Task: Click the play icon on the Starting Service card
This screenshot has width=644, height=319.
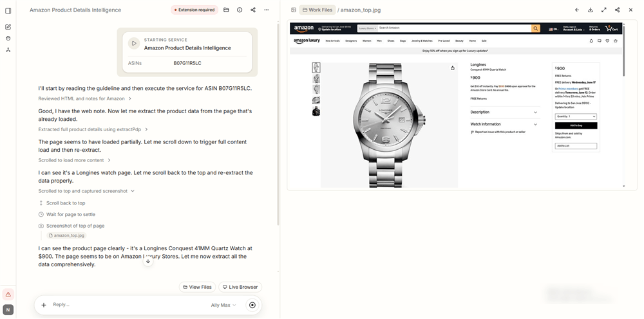Action: click(x=134, y=44)
